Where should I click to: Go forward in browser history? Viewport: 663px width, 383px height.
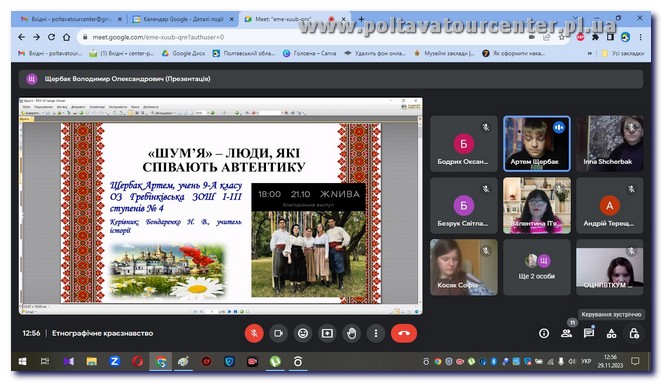click(x=36, y=37)
